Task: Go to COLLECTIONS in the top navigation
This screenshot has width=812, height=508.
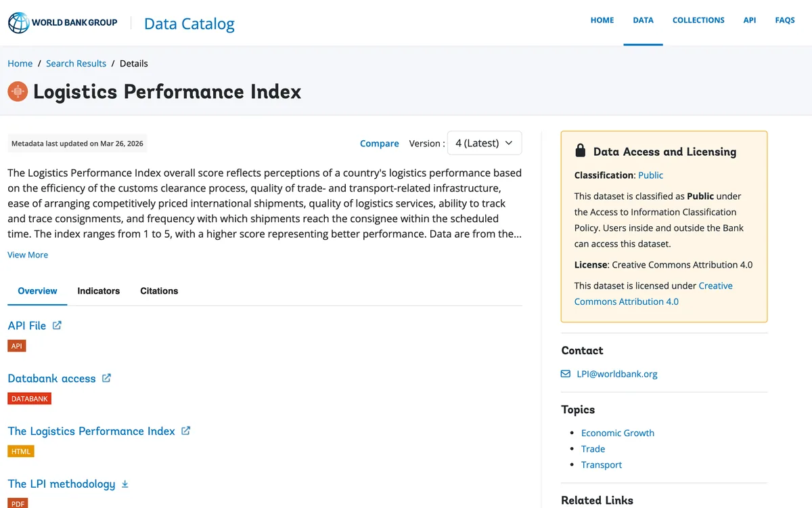Action: (x=698, y=20)
